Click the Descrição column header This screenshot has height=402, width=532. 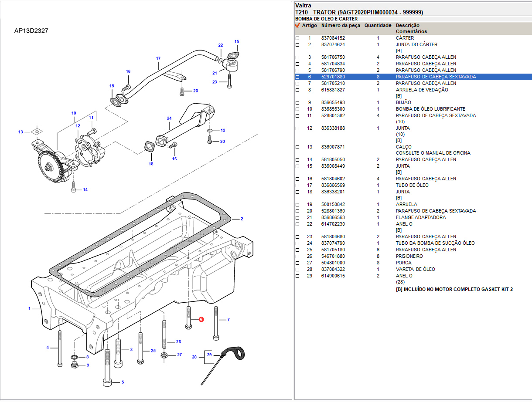[407, 25]
